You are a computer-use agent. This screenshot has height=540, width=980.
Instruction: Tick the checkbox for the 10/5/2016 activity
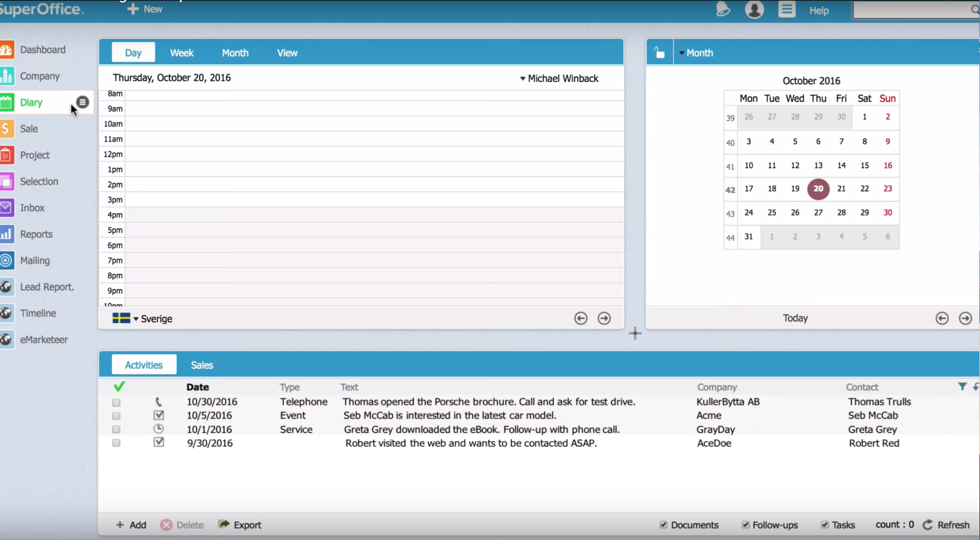click(116, 416)
